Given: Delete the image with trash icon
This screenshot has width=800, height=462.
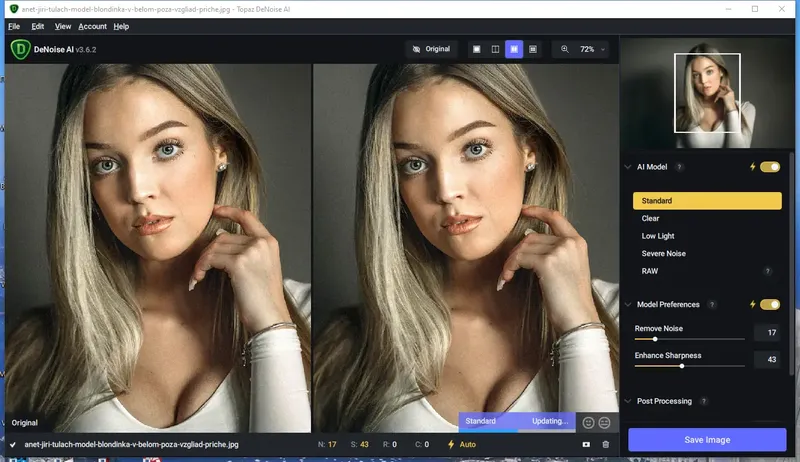Looking at the screenshot, I should (606, 445).
